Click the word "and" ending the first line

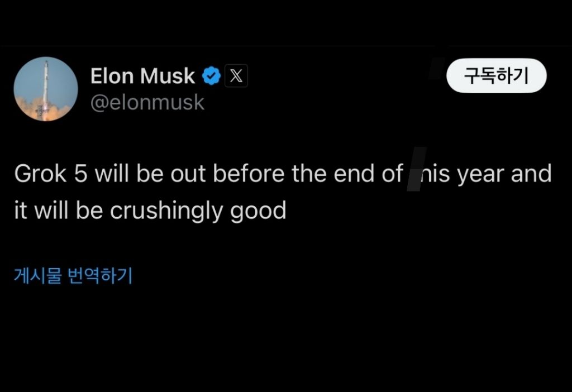[x=531, y=174]
